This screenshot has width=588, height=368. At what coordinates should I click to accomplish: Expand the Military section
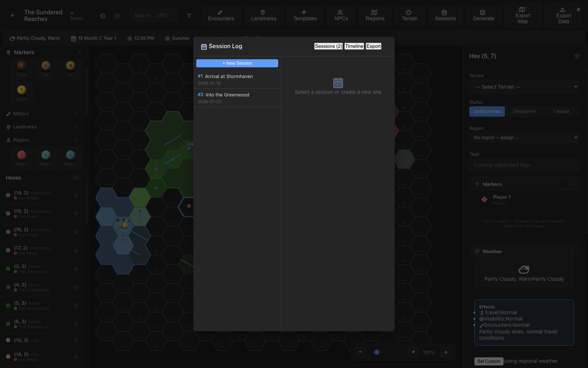coord(43,114)
